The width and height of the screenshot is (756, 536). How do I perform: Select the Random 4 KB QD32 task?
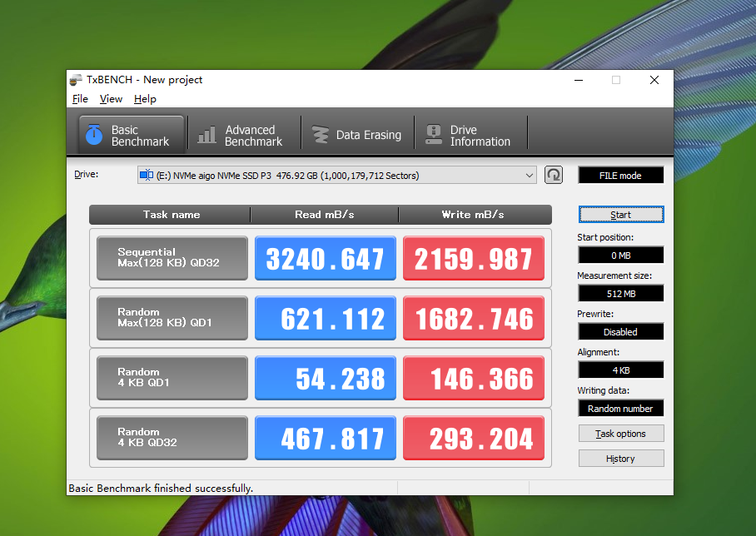172,437
